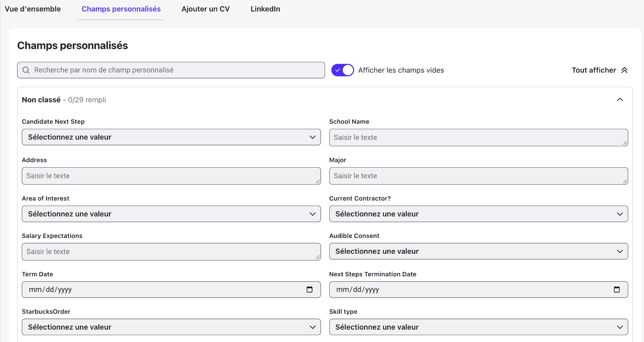Collapse the Non classé section chevron
644x342 pixels.
pyautogui.click(x=620, y=99)
